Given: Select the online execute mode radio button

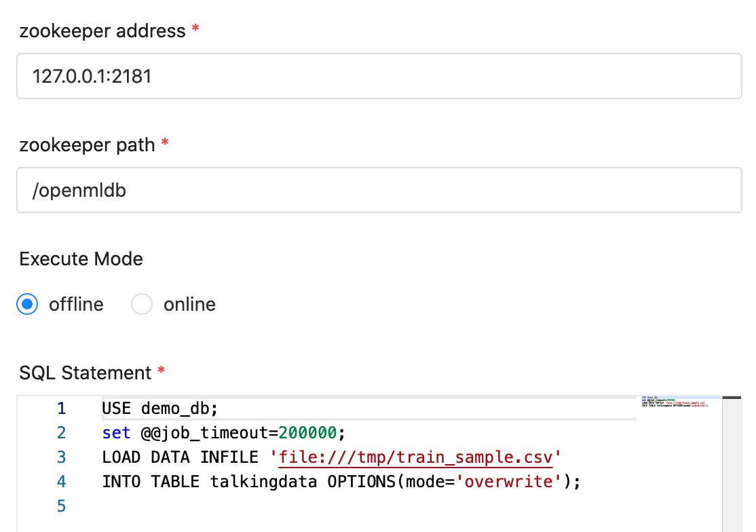Looking at the screenshot, I should pyautogui.click(x=142, y=304).
